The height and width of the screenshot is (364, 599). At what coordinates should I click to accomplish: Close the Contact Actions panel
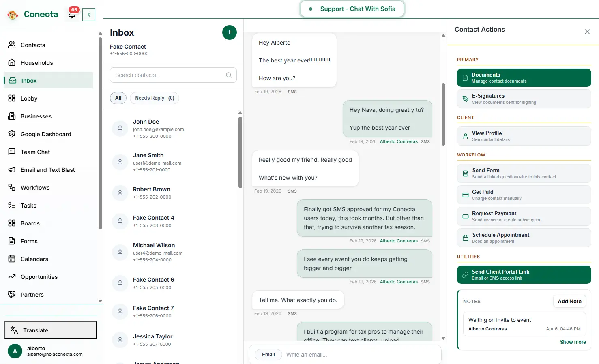[x=587, y=32]
